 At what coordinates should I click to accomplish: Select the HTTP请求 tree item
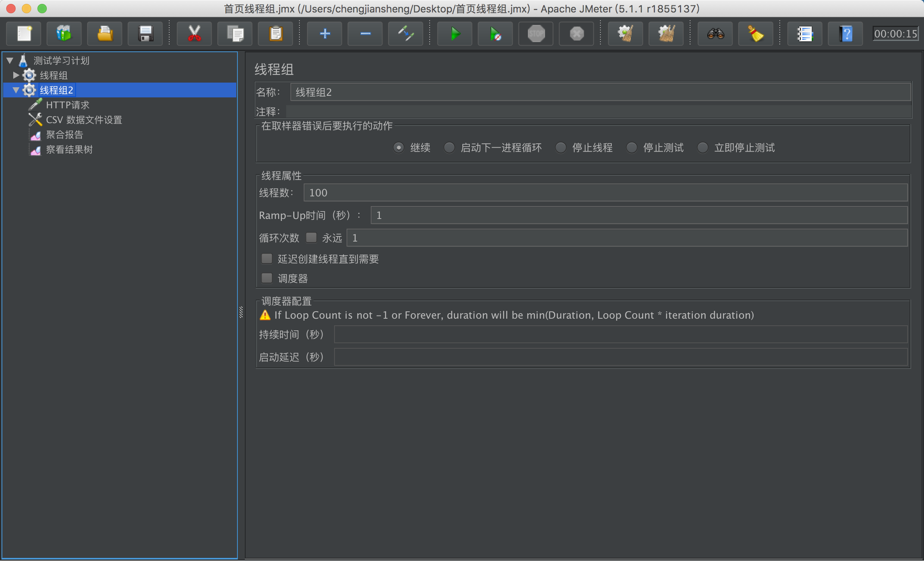(x=67, y=105)
